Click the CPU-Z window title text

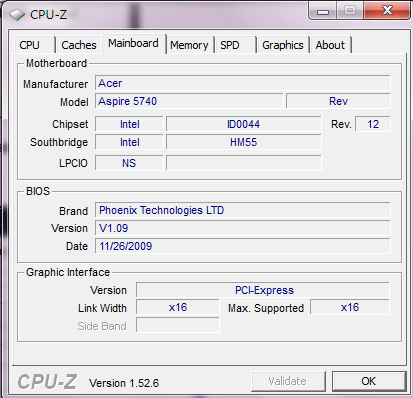click(x=49, y=15)
